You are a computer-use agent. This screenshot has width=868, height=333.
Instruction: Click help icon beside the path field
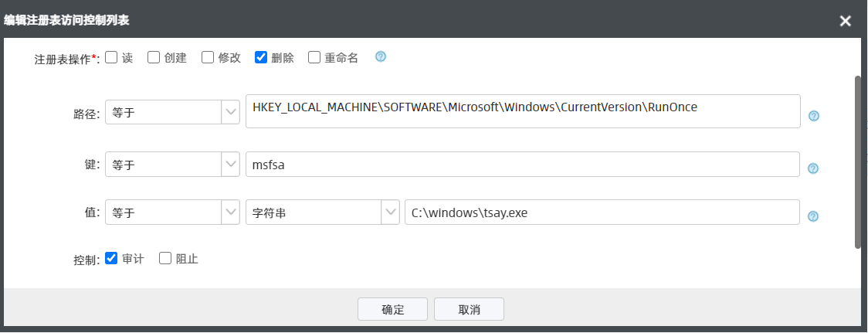[x=813, y=116]
